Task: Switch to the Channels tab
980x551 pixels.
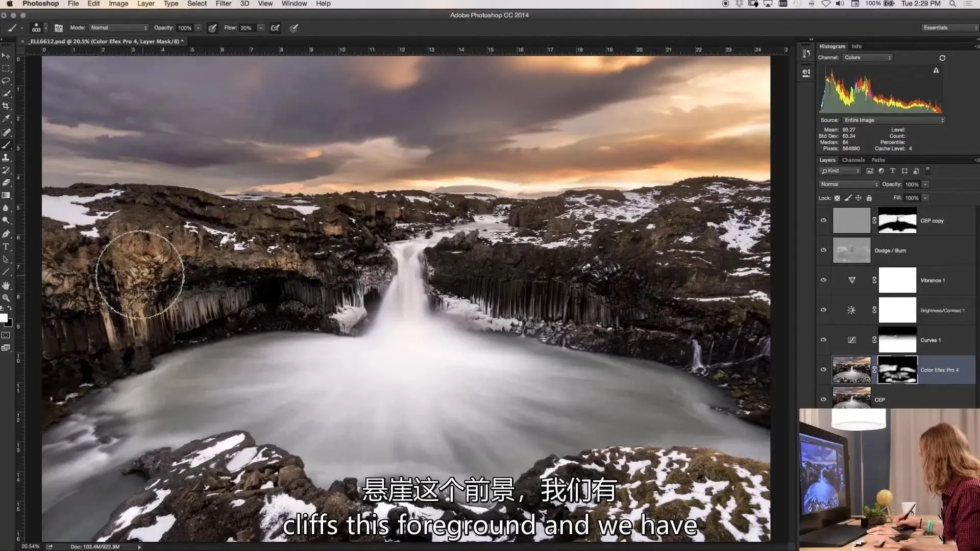Action: point(853,160)
